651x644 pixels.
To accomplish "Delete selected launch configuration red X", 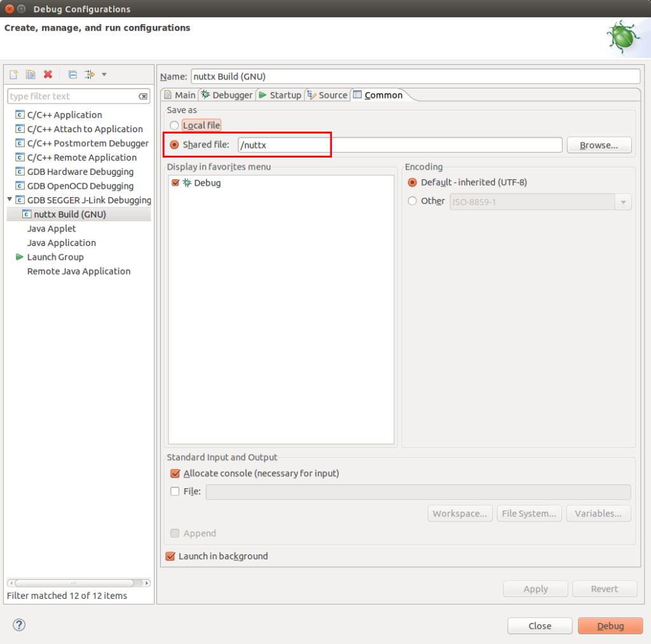I will pyautogui.click(x=48, y=74).
